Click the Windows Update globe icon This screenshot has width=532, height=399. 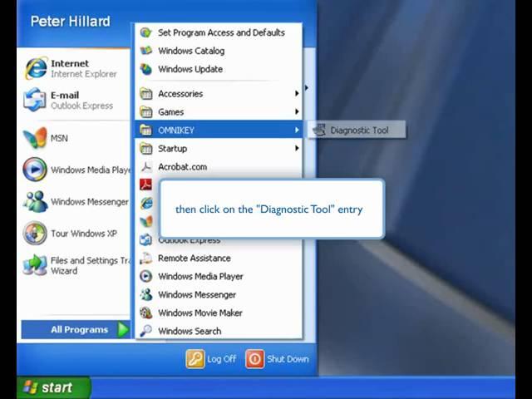146,69
